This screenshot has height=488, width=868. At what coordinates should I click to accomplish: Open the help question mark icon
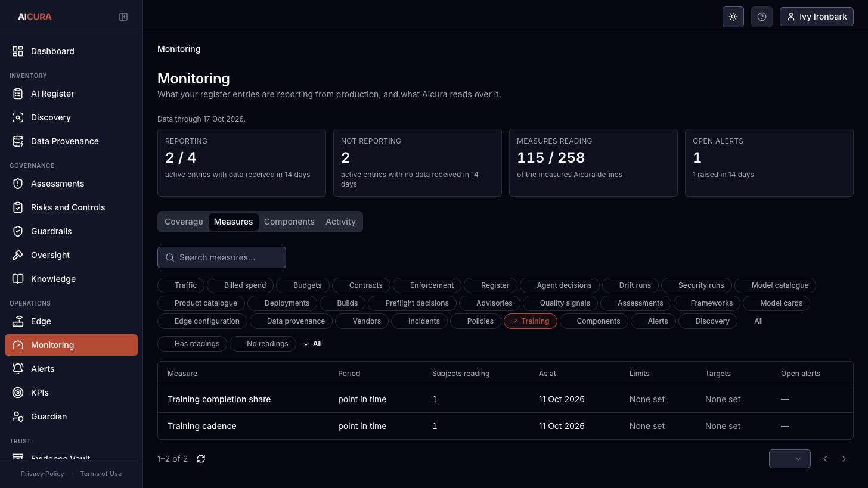coord(762,17)
